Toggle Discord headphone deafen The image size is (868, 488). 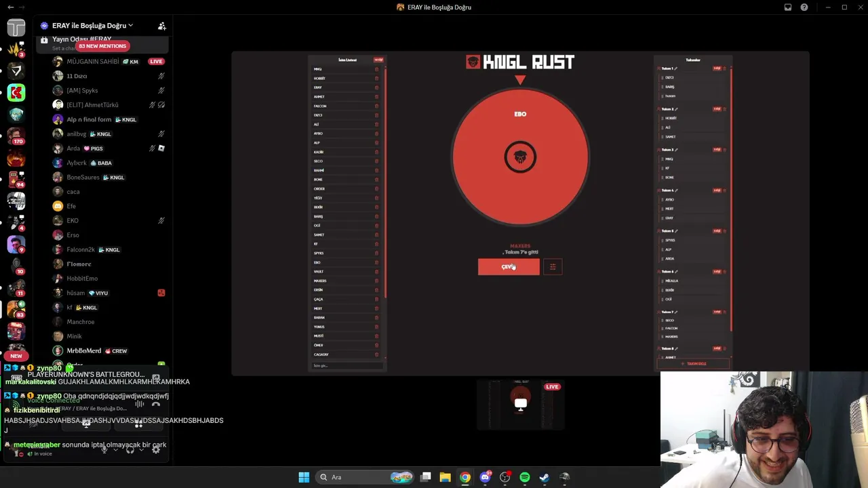pos(130,449)
